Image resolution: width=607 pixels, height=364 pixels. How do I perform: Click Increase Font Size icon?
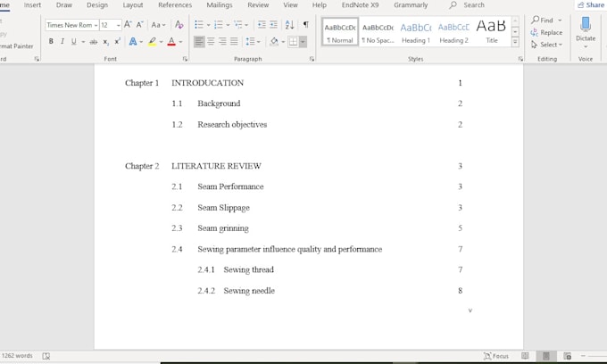[128, 25]
